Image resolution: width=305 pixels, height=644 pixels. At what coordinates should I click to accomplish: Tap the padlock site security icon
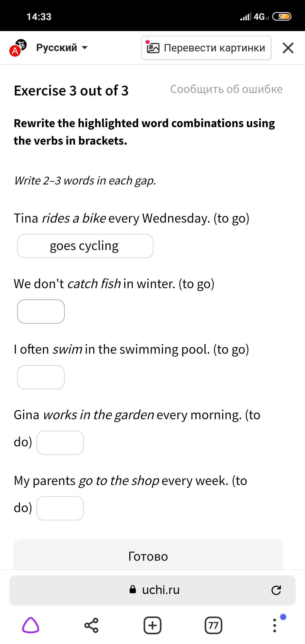coord(133,590)
